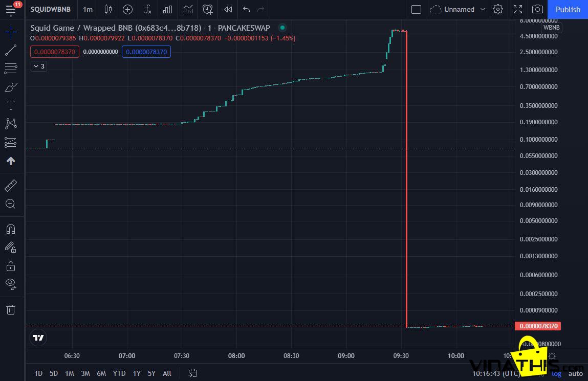This screenshot has height=381, width=588.
Task: Toggle lock all drawings
Action: [11, 266]
